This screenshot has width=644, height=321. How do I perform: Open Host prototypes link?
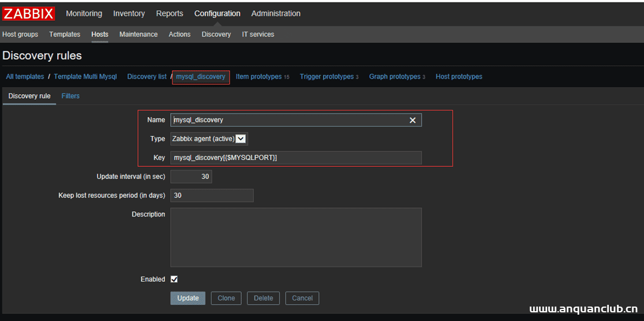pyautogui.click(x=459, y=76)
